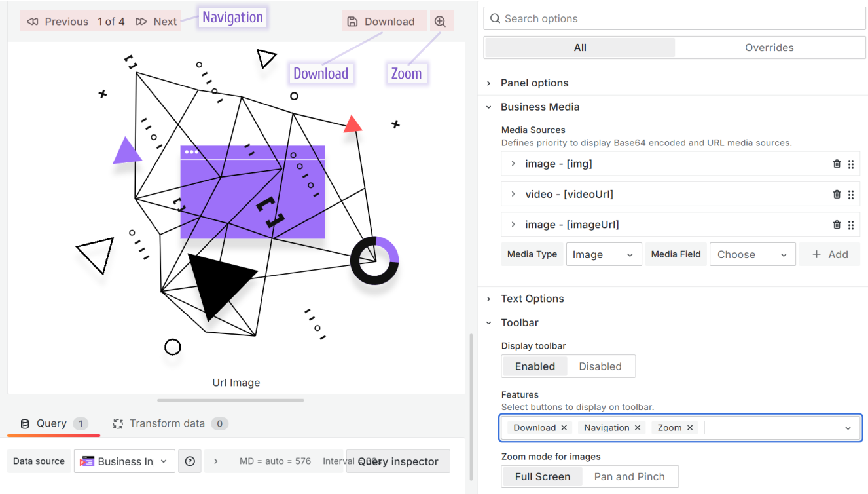This screenshot has height=494, width=868.
Task: Open the Transform data tab
Action: [x=169, y=423]
